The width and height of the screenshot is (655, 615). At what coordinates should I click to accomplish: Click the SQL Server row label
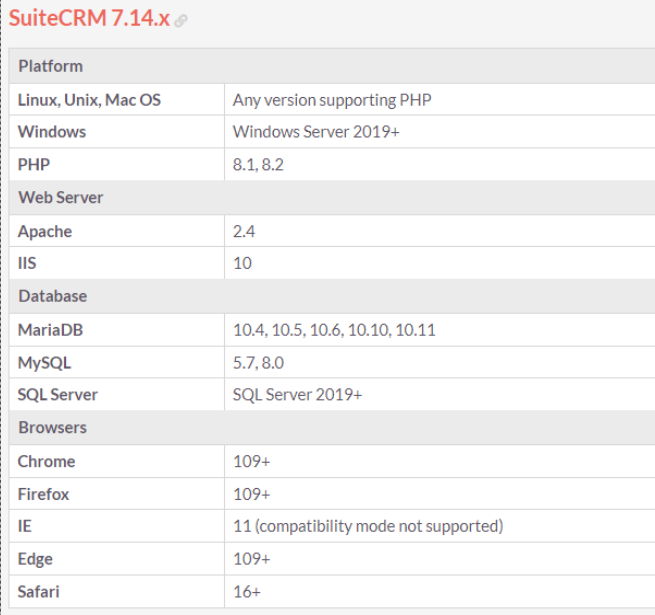tap(58, 395)
